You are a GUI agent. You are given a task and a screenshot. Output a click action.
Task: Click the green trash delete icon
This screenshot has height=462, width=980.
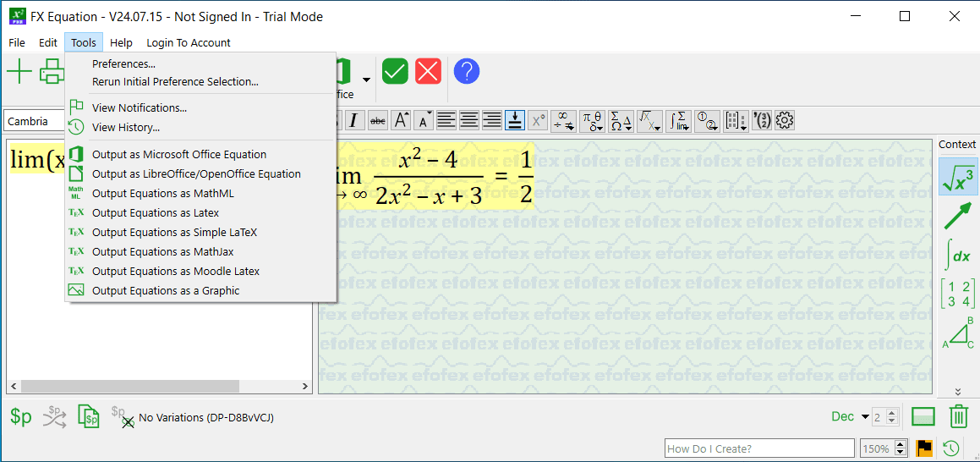click(959, 416)
